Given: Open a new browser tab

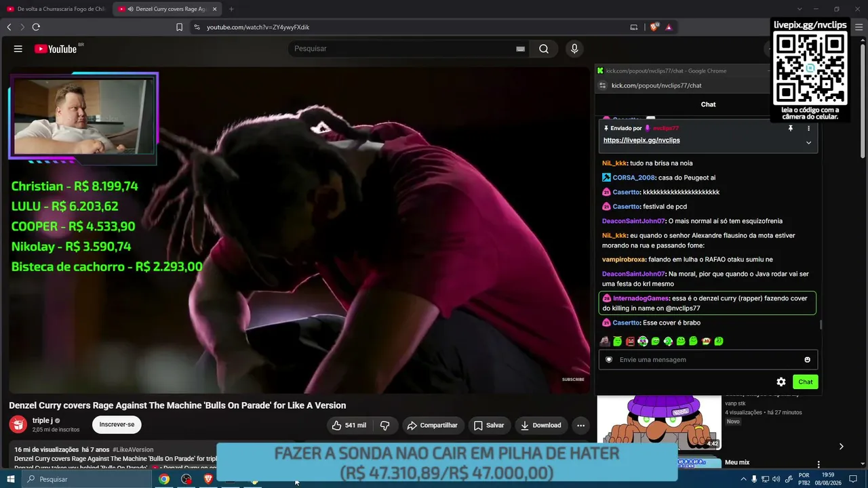Looking at the screenshot, I should click(x=231, y=9).
